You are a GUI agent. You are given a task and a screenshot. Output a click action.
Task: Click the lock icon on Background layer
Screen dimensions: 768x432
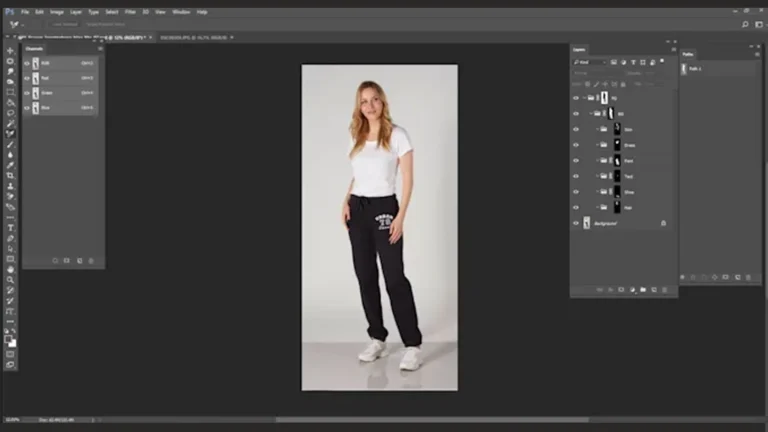pyautogui.click(x=663, y=223)
